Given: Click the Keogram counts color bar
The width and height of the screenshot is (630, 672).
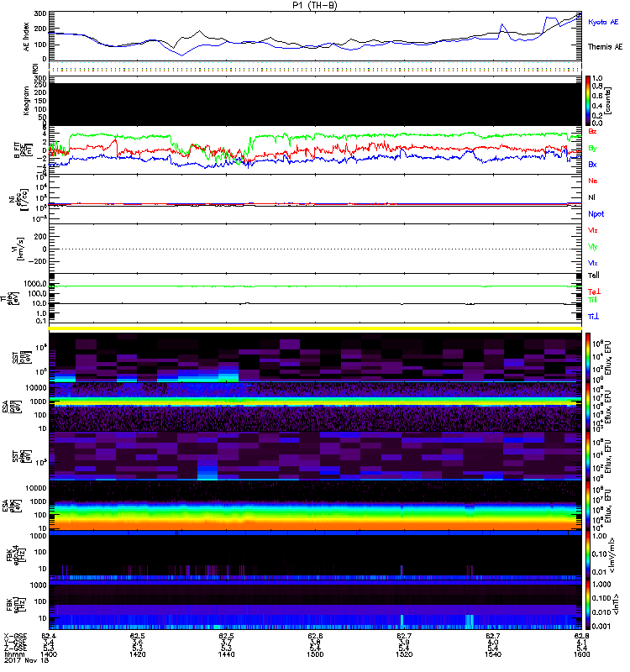Looking at the screenshot, I should [590, 100].
